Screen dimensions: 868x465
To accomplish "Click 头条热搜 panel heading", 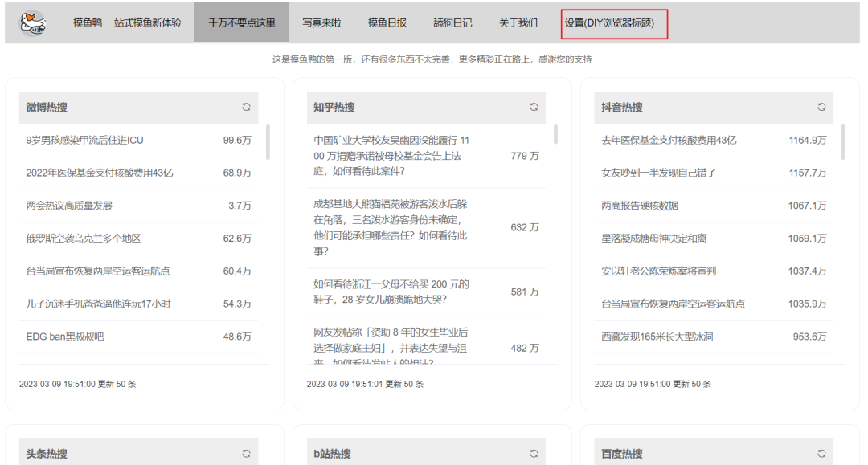I will tap(47, 454).
